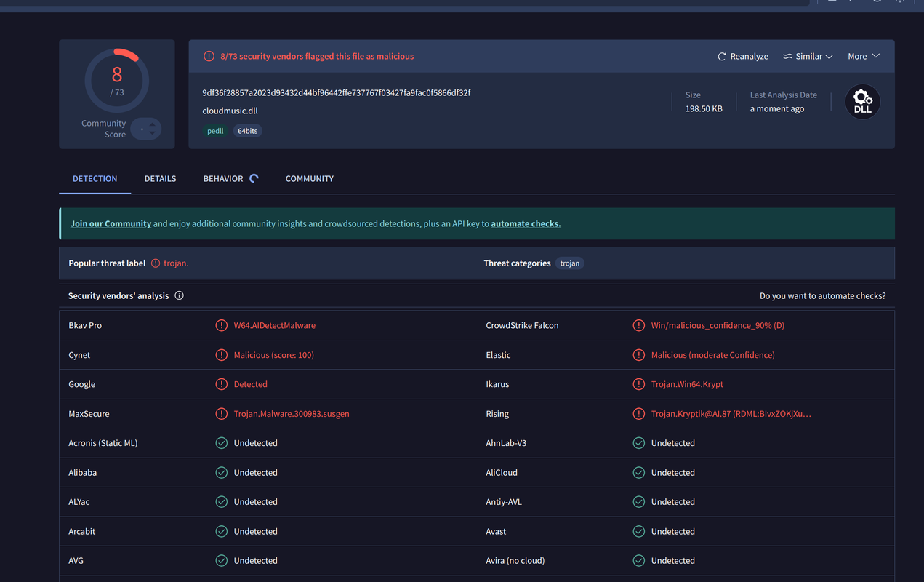
Task: Open the COMMUNITY tab
Action: (x=310, y=179)
